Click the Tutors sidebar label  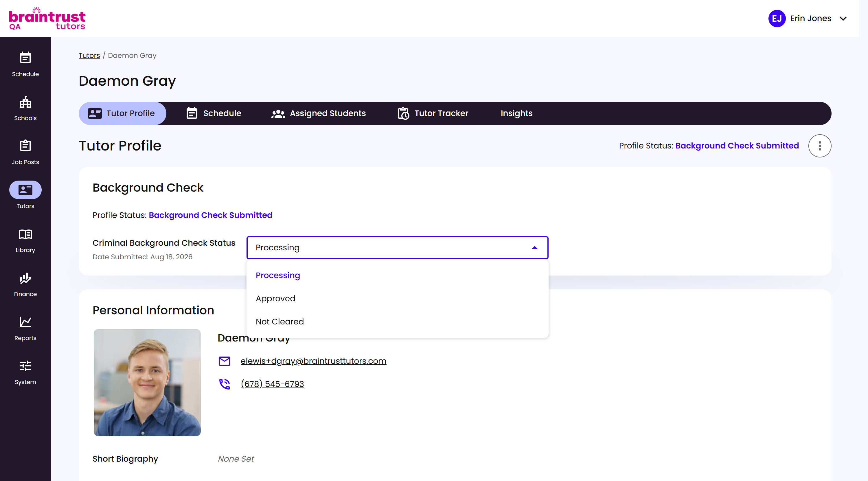[25, 206]
